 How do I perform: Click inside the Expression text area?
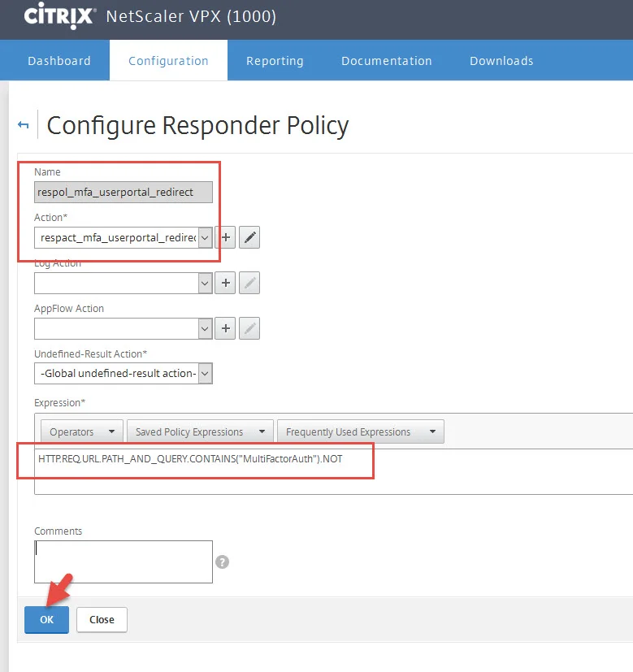333,471
